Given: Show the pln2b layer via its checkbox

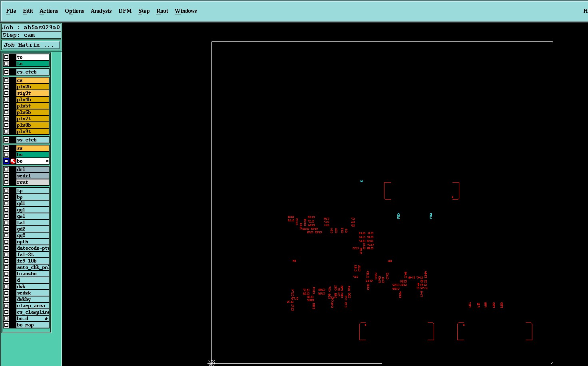Looking at the screenshot, I should tap(6, 87).
